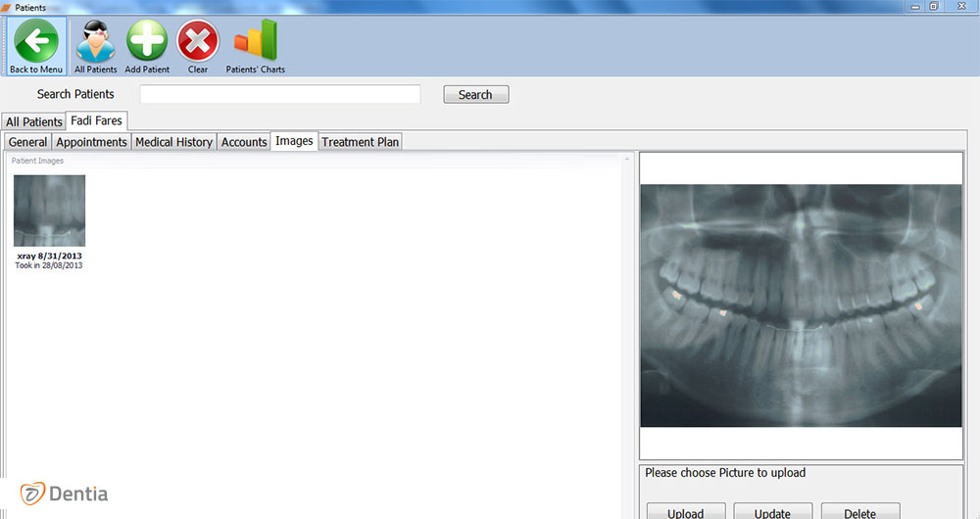The image size is (980, 519).
Task: Click the Back to Menu green arrow icon
Action: [36, 42]
